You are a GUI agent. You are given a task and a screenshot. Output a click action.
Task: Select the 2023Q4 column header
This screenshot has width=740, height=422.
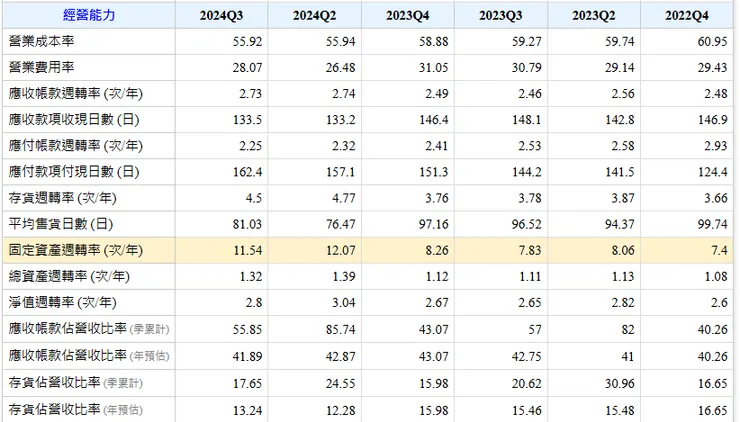point(407,16)
